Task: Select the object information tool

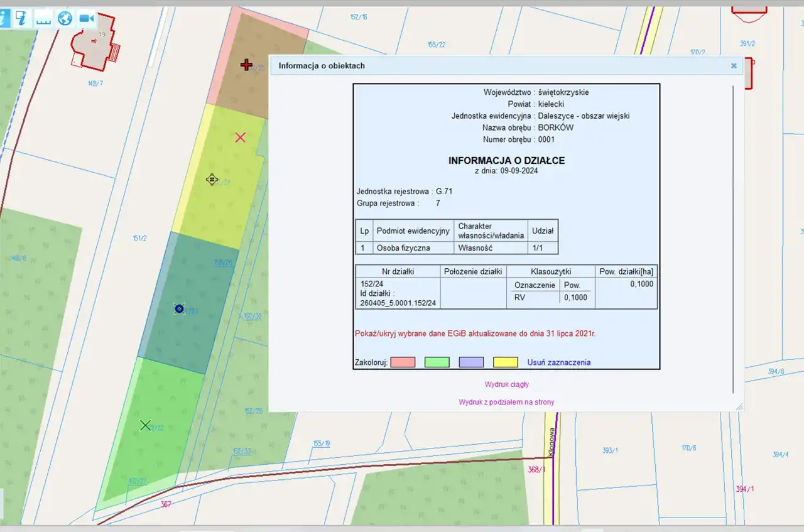Action: click(4, 18)
